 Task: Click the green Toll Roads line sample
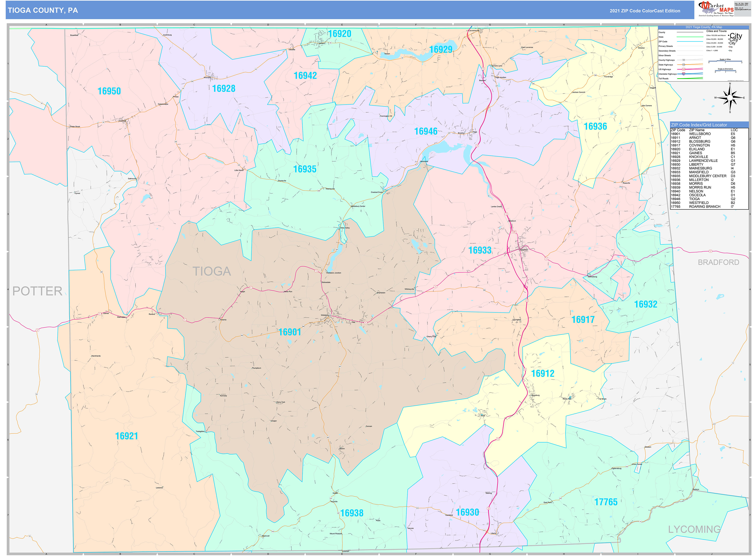tap(690, 78)
